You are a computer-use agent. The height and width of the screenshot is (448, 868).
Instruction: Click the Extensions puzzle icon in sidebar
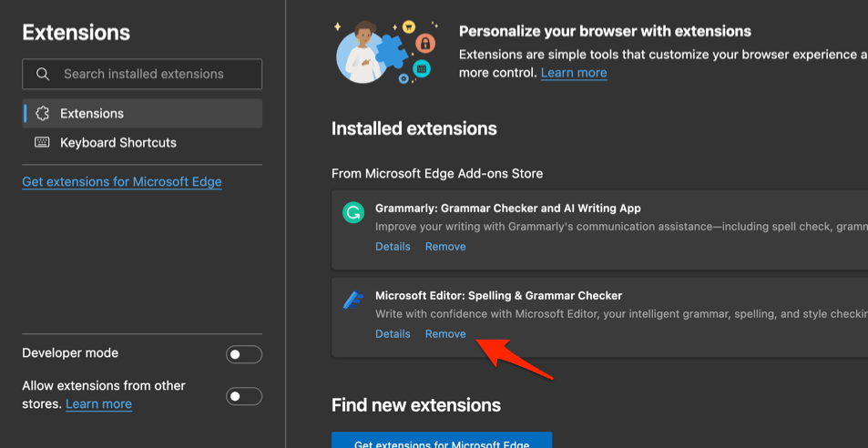pos(42,114)
